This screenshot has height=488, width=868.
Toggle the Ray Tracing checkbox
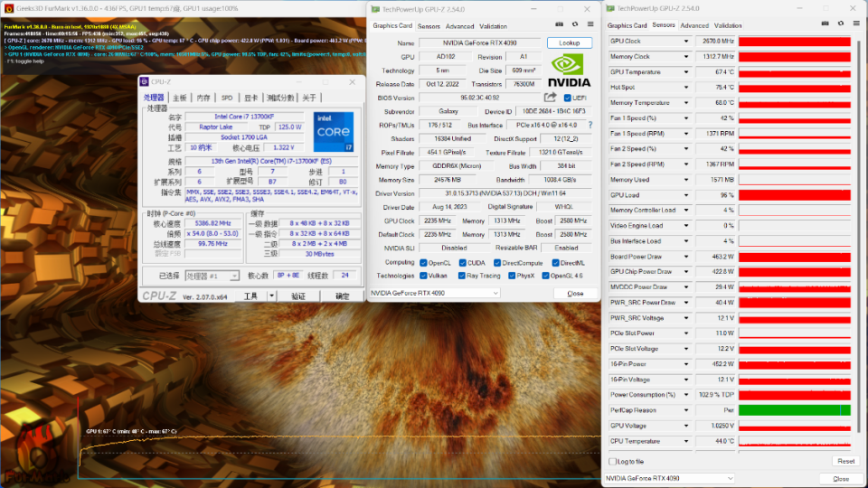[x=461, y=276]
